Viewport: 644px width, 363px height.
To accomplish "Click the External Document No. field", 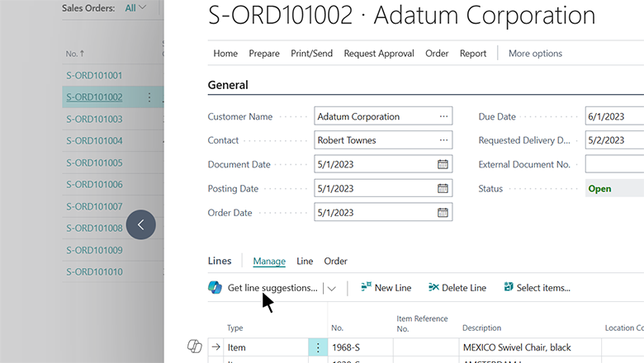I will tap(614, 164).
